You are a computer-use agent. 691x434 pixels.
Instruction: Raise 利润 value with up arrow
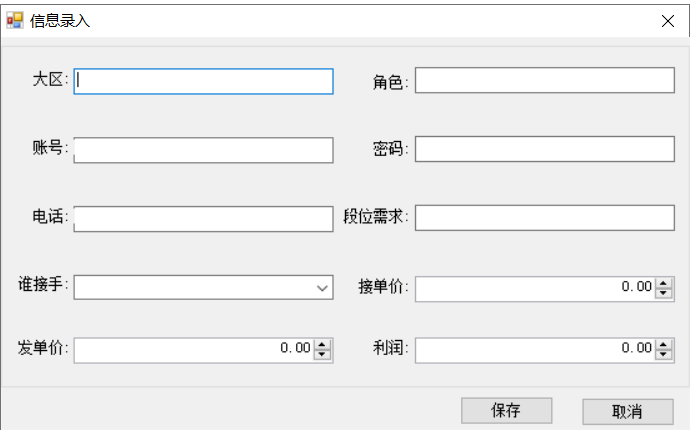pyautogui.click(x=664, y=345)
